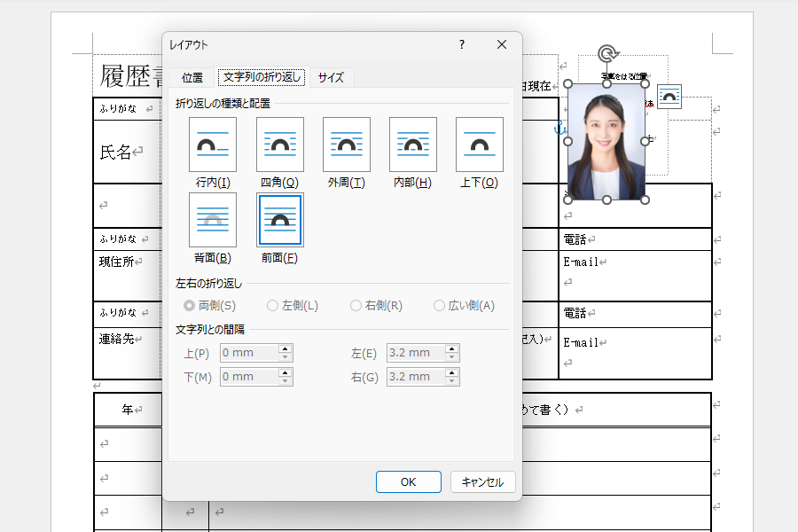Click inside the 下 distance input field
The image size is (798, 532).
246,376
